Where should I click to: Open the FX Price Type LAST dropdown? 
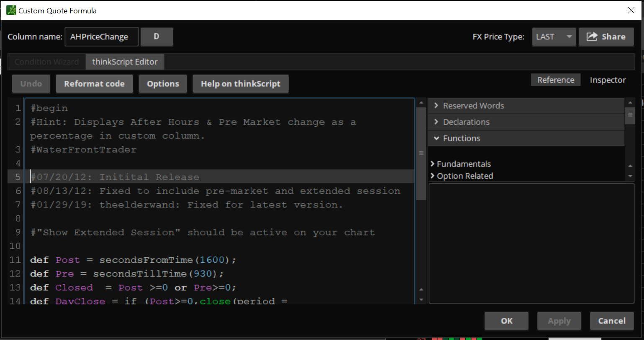554,37
